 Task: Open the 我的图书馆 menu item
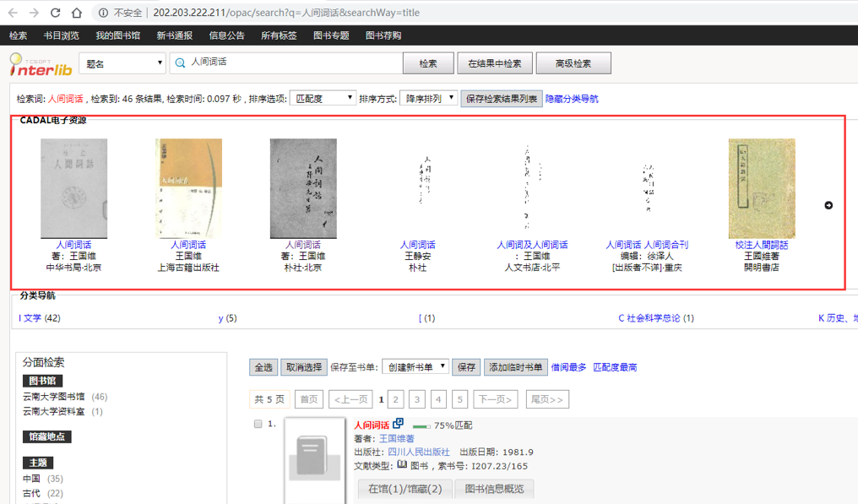[x=117, y=35]
